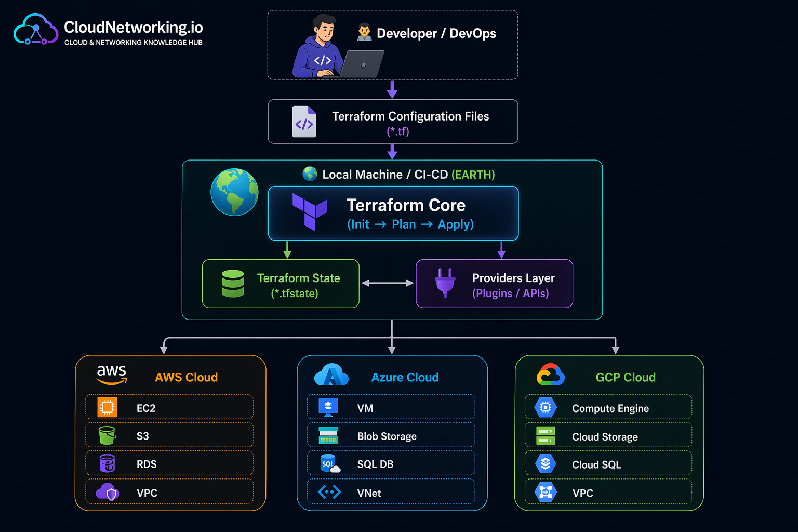The image size is (798, 532).
Task: Click the Blob Storage icon
Action: [x=328, y=435]
